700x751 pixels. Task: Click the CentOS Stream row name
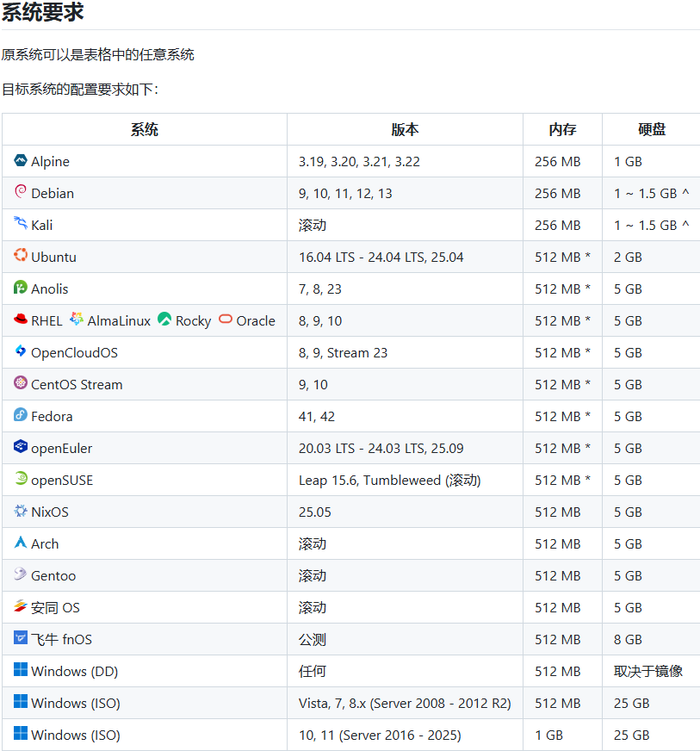(77, 384)
